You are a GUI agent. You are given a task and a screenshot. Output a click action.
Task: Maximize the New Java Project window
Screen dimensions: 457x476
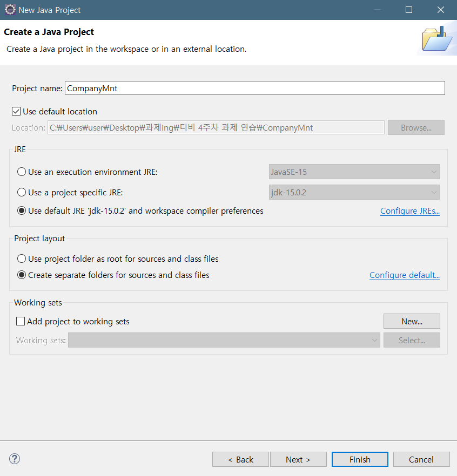(x=409, y=10)
